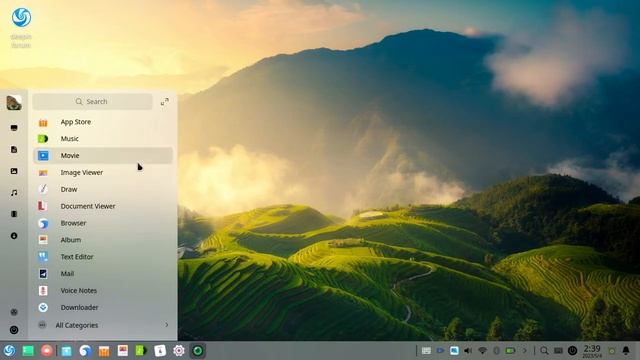Viewport: 640px width, 360px height.
Task: Click the green circular app on dock
Action: point(198,351)
